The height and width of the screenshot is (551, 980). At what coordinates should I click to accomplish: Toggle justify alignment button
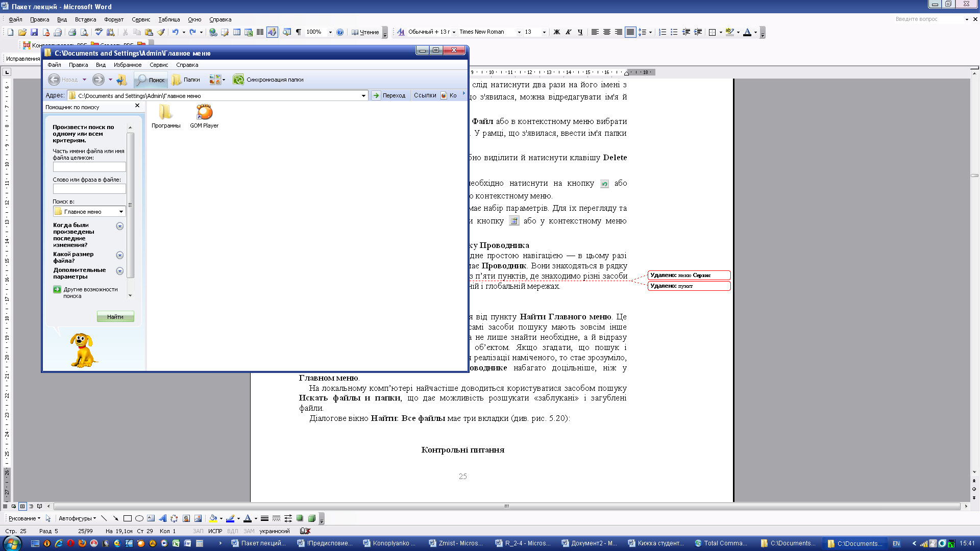coord(630,32)
